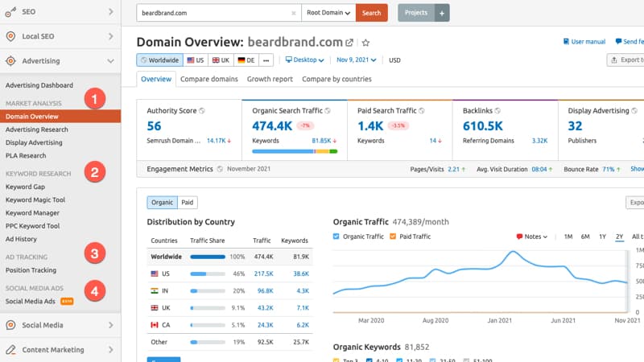The height and width of the screenshot is (362, 644).
Task: Toggle the Paid Traffic checkbox
Action: coord(393,237)
